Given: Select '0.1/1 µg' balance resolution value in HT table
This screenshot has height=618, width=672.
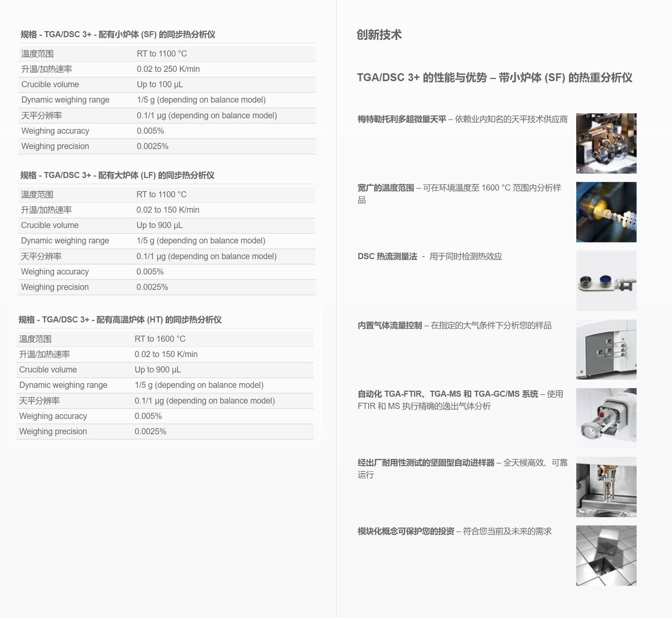Looking at the screenshot, I should pos(205,401).
